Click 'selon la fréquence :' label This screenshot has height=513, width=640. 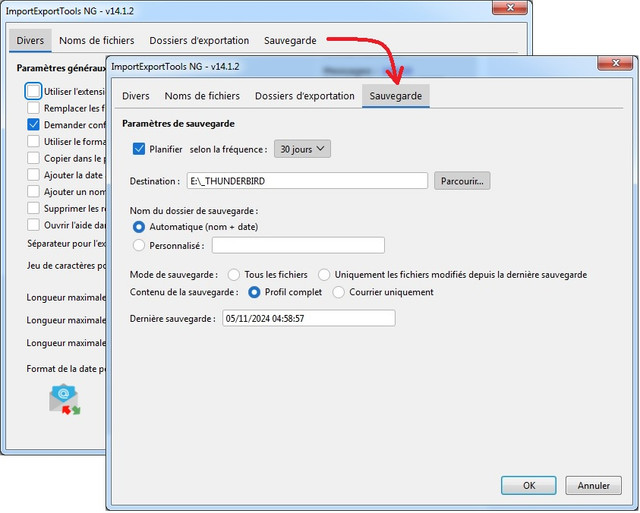click(x=229, y=149)
